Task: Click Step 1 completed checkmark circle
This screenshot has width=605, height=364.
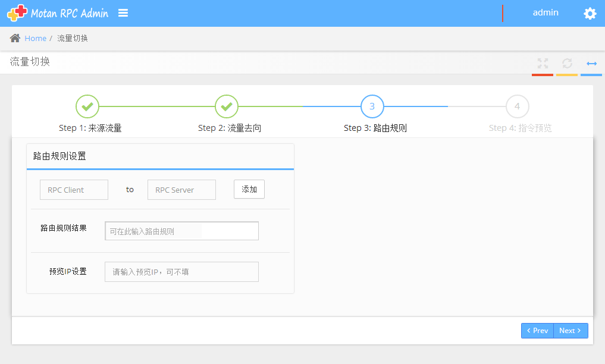Action: pos(87,106)
